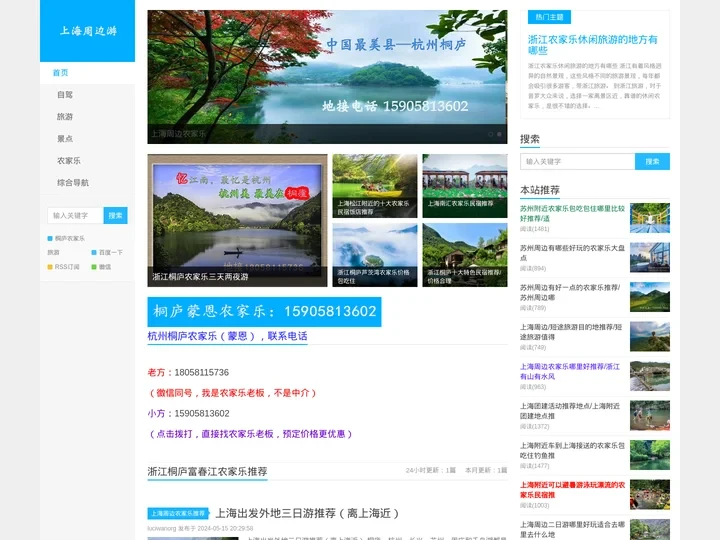Viewport: 720px width, 540px height.
Task: Open the 上海周边二日游哪里好玩 article
Action: 572,529
